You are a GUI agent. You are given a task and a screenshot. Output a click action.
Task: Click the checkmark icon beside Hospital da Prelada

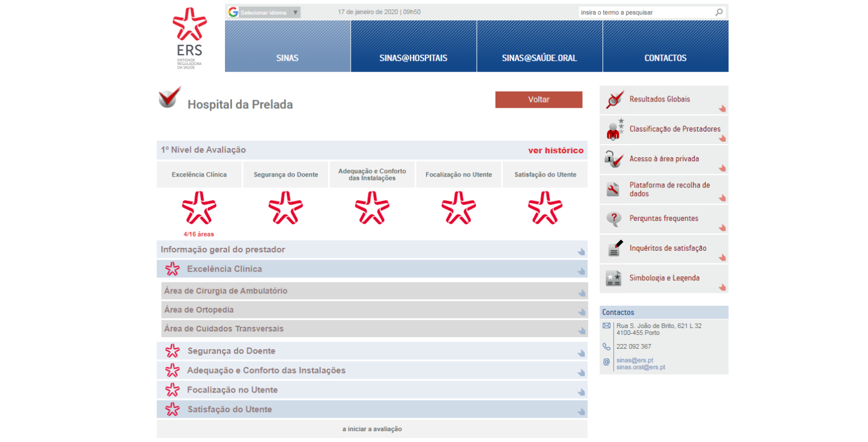coord(170,97)
